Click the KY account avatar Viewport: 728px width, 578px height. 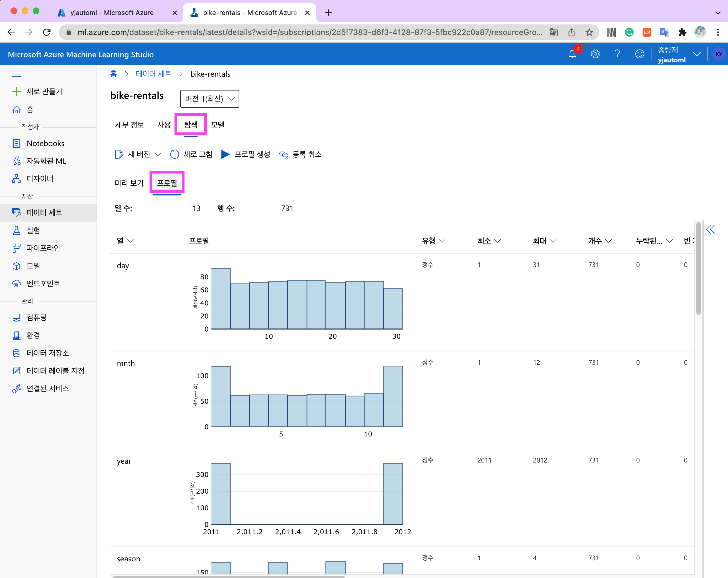pyautogui.click(x=719, y=54)
